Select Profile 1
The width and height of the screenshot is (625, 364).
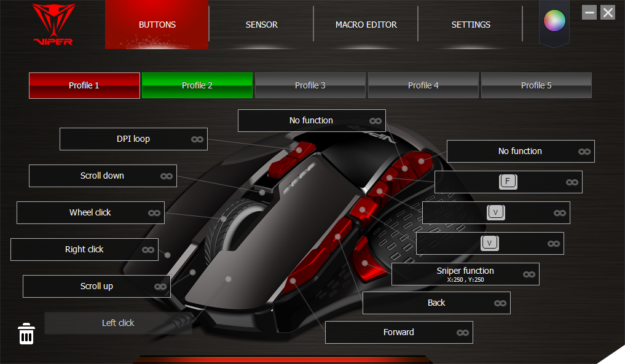(84, 85)
